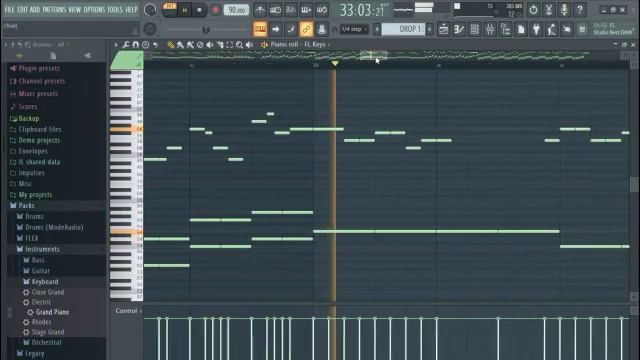Click the red Record button
Image resolution: width=640 pixels, height=360 pixels.
215,10
